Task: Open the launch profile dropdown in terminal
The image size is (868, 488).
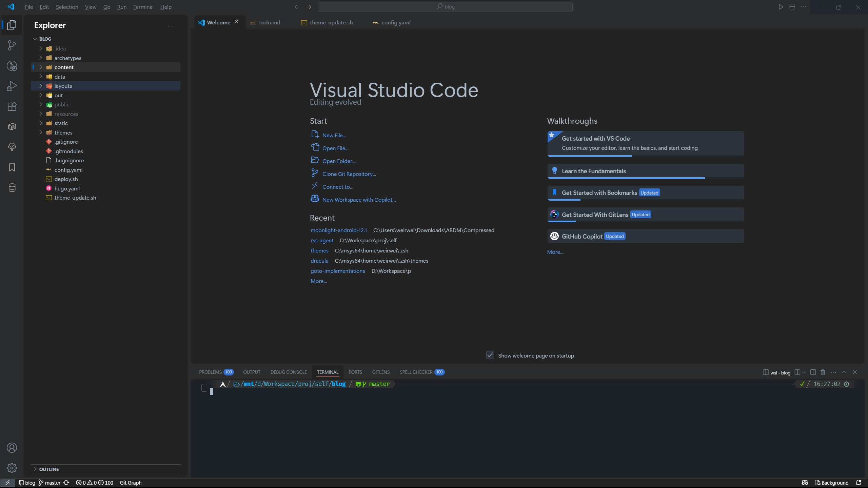Action: [803, 372]
